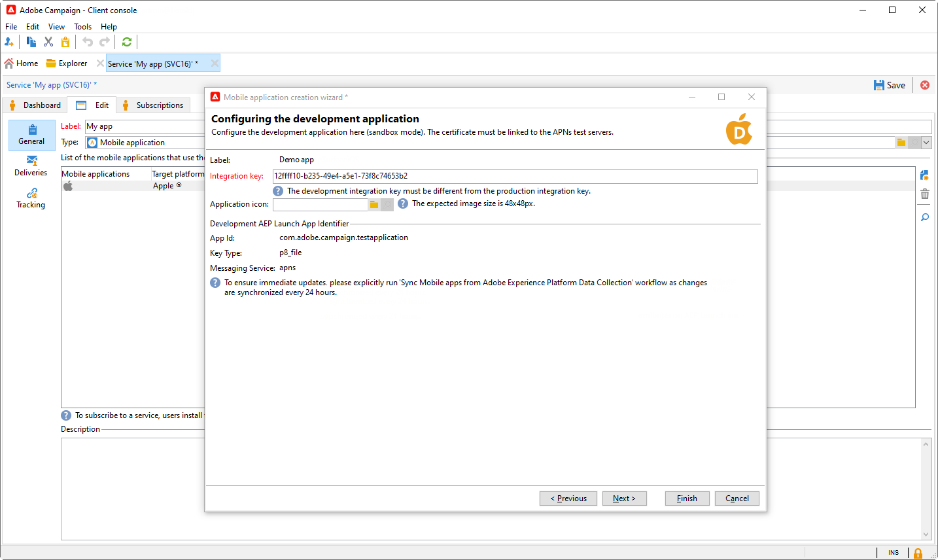Click the help icon beside the integration key note
The width and height of the screenshot is (938, 560).
[278, 191]
